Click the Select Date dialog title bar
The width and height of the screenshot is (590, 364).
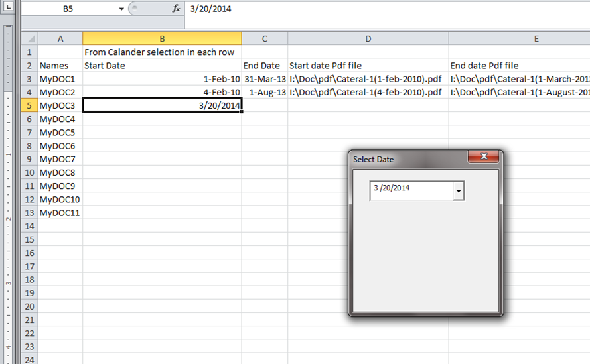pos(405,159)
